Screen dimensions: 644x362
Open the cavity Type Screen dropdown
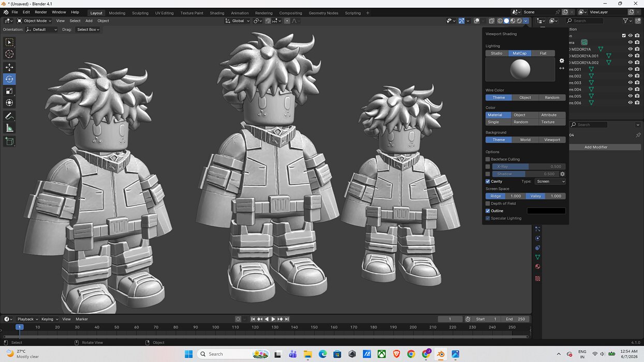(550, 182)
